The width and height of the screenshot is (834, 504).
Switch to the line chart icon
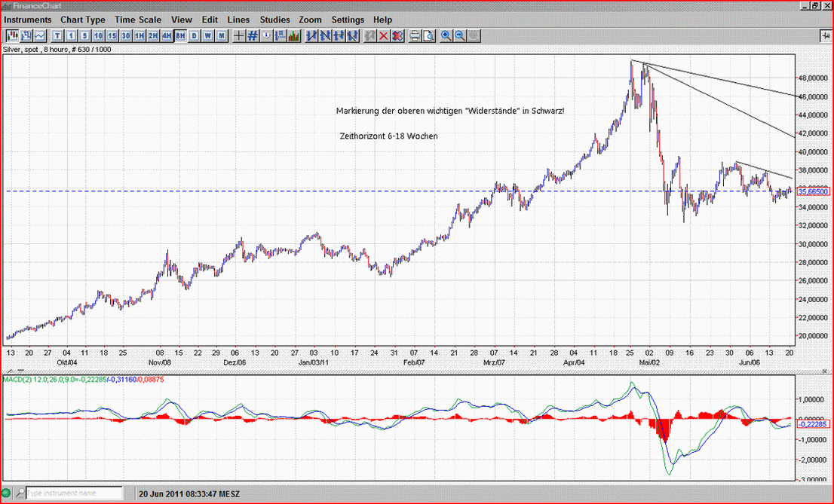pyautogui.click(x=40, y=36)
